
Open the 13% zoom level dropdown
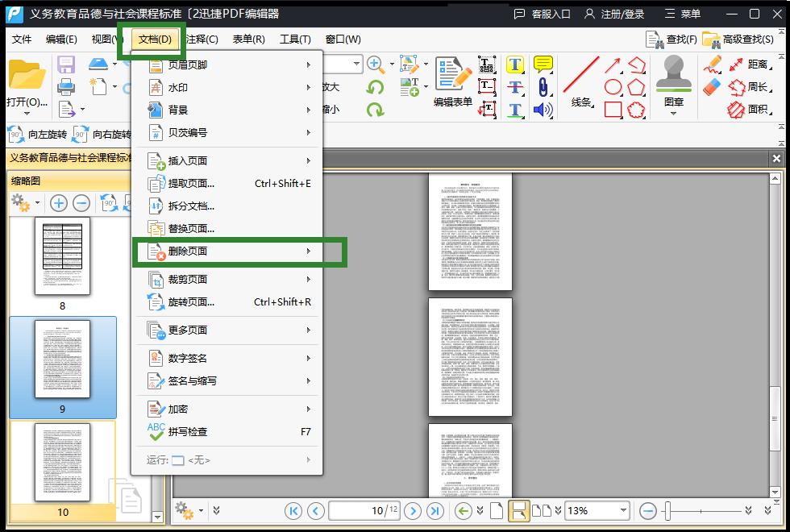[x=623, y=510]
